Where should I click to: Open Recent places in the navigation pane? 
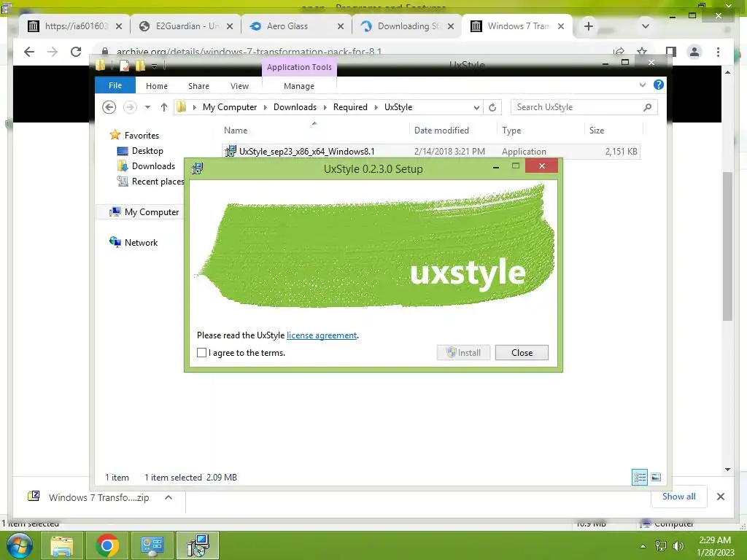158,182
